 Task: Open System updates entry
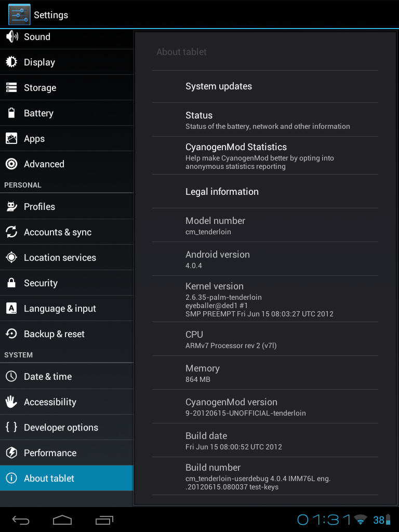tap(265, 87)
